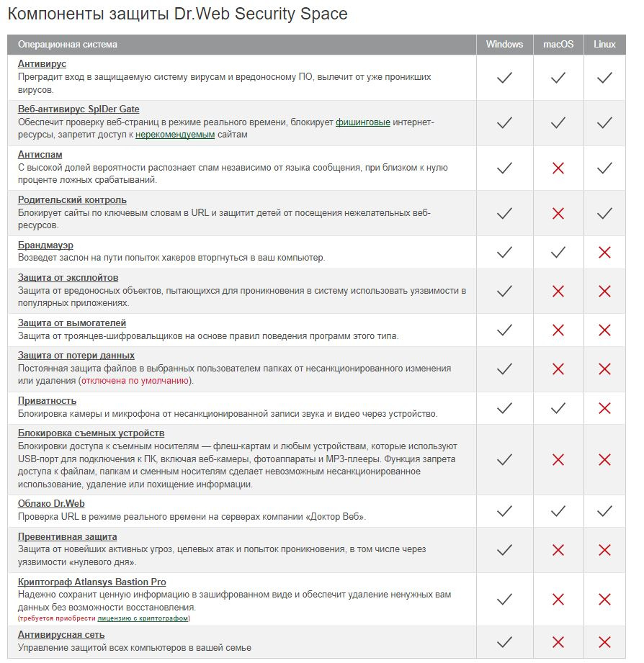Click Windows checkmark in Антивирусная сеть row
The width and height of the screenshot is (644, 663).
(x=504, y=642)
